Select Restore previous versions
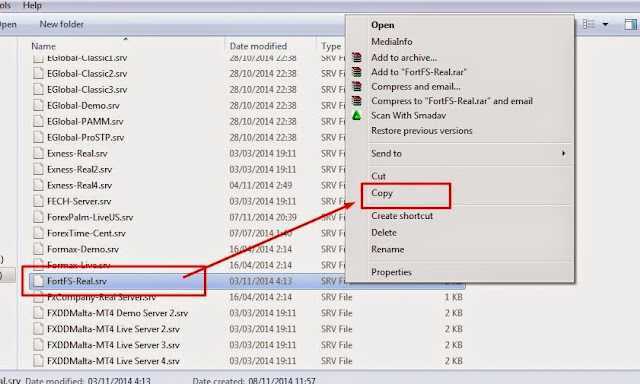 pyautogui.click(x=421, y=131)
